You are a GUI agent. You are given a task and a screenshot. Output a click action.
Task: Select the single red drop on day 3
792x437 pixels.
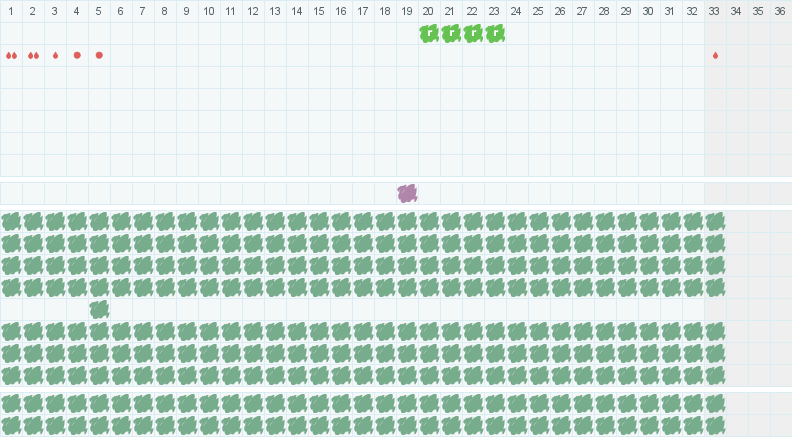click(56, 56)
